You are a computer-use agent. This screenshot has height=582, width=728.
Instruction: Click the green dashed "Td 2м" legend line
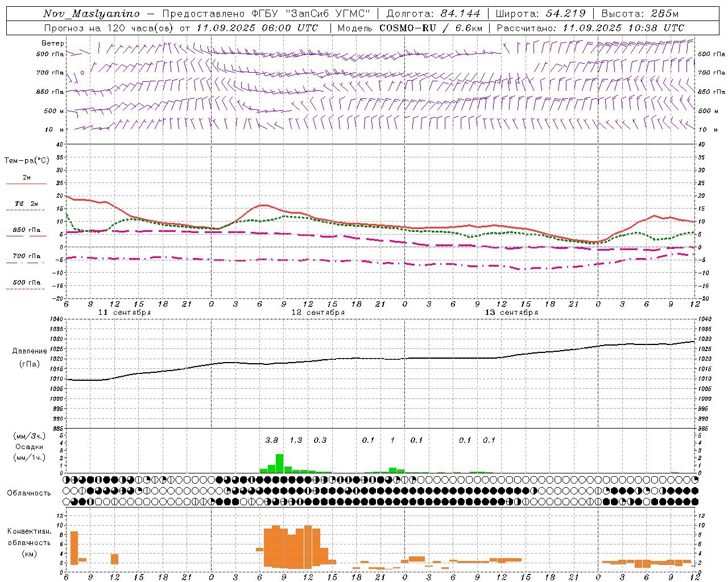point(25,210)
